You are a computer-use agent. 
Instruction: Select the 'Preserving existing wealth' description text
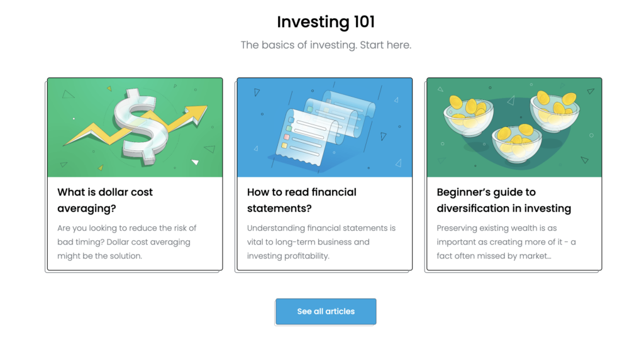pyautogui.click(x=506, y=242)
